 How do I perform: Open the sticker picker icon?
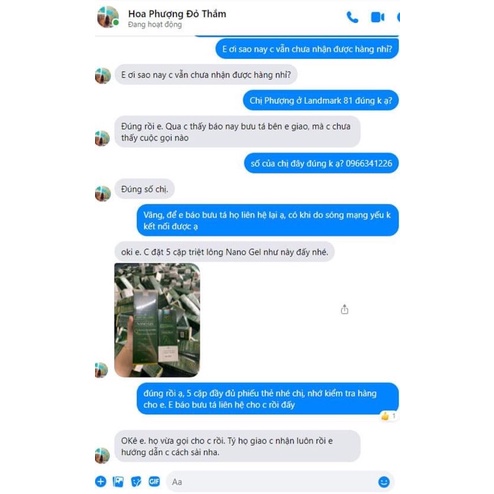136,482
